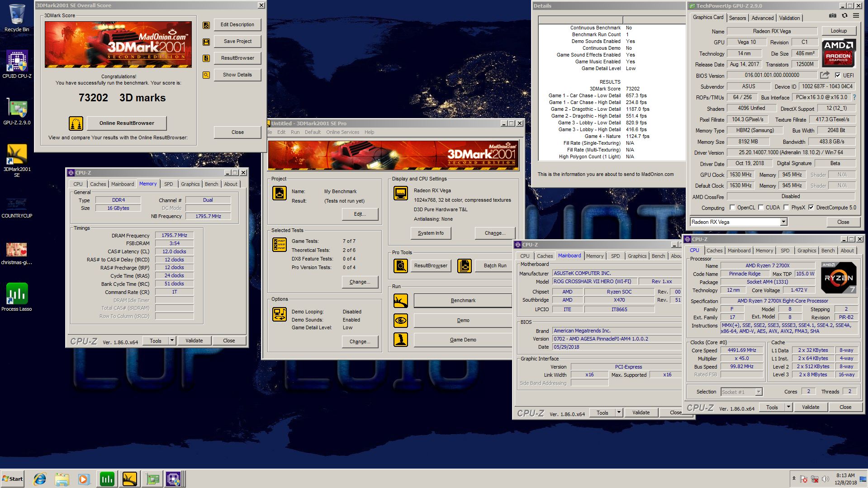The image size is (868, 488).
Task: Switch to the SPD tab in CPU-Z Memory window
Action: pyautogui.click(x=169, y=184)
